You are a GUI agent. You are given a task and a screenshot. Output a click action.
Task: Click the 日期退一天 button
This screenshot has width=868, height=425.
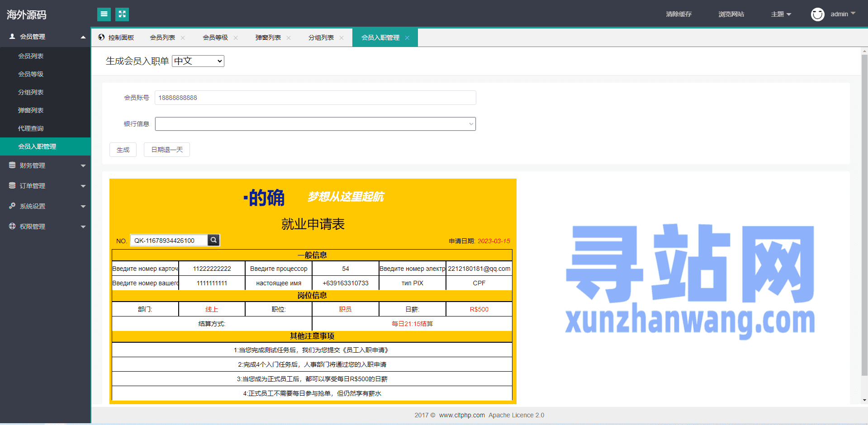(167, 150)
